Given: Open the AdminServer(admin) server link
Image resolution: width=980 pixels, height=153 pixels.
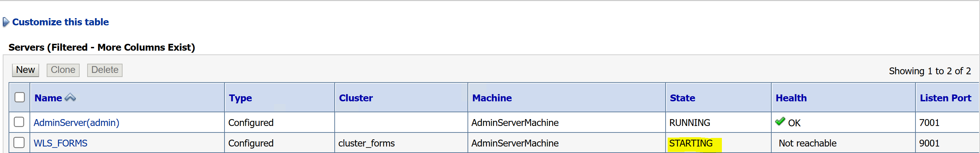Looking at the screenshot, I should pos(76,123).
